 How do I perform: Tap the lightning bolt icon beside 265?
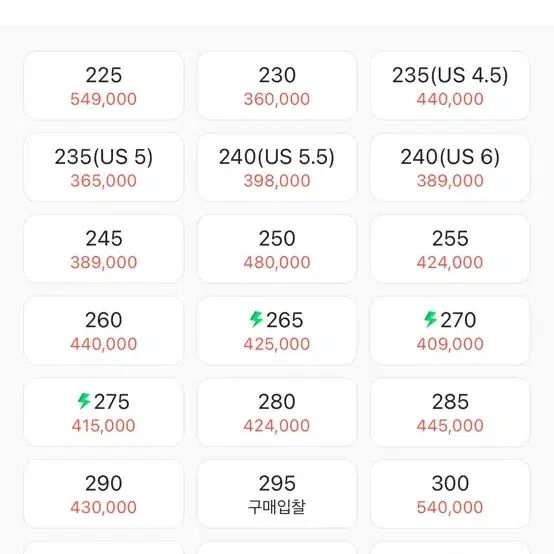pyautogui.click(x=256, y=319)
